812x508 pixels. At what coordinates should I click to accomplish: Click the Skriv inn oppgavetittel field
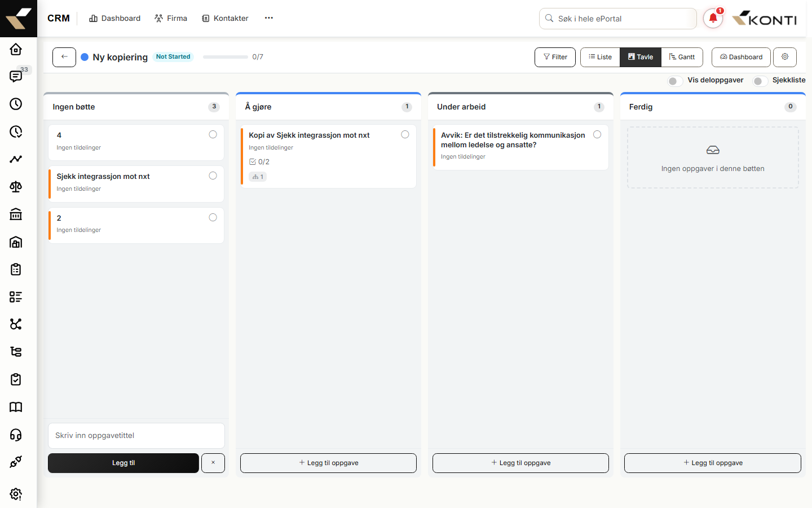click(136, 436)
